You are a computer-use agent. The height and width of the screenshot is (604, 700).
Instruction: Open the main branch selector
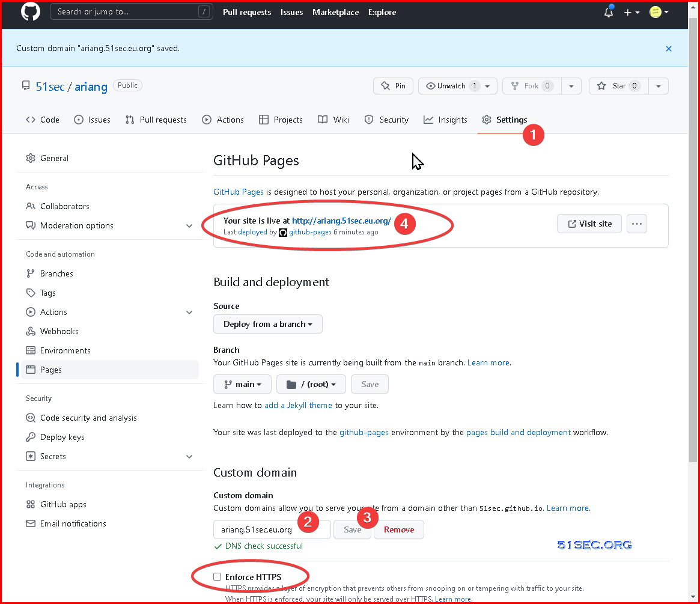click(x=242, y=385)
